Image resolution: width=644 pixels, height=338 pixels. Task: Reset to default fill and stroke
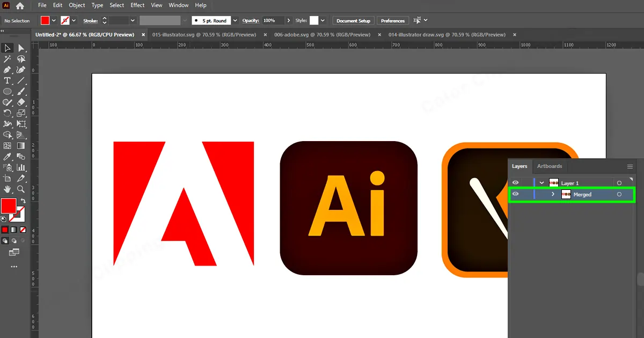tap(4, 219)
